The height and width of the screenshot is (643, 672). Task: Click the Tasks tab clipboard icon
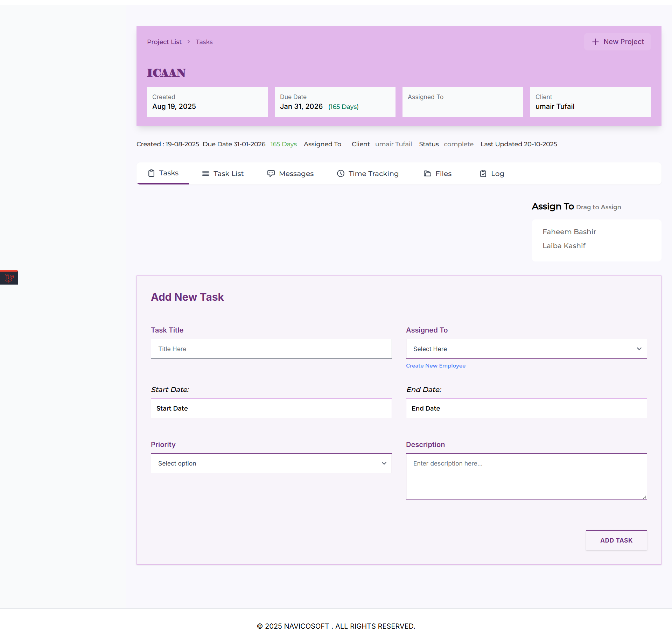151,173
